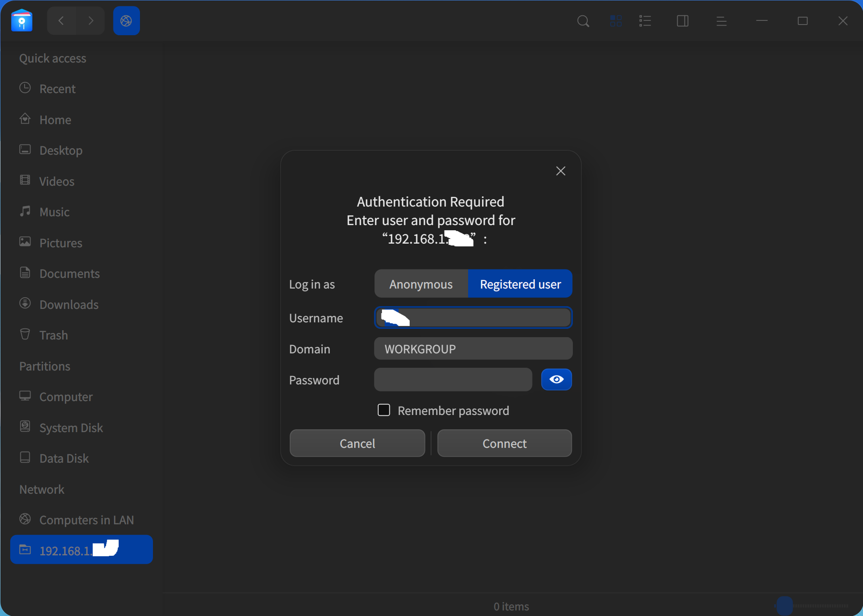Show password with eye button
Screen dimensions: 863x616
point(556,379)
